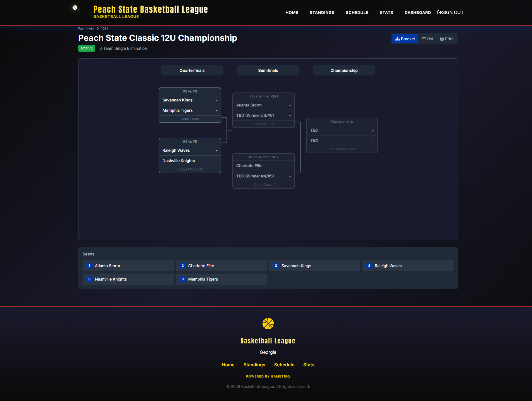532x401 pixels.
Task: Click the basketball logo icon in header
Action: [75, 8]
